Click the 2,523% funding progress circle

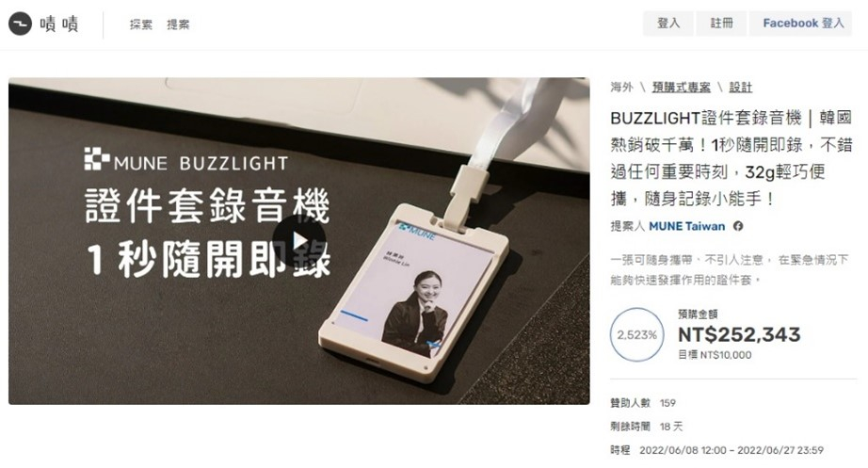636,334
